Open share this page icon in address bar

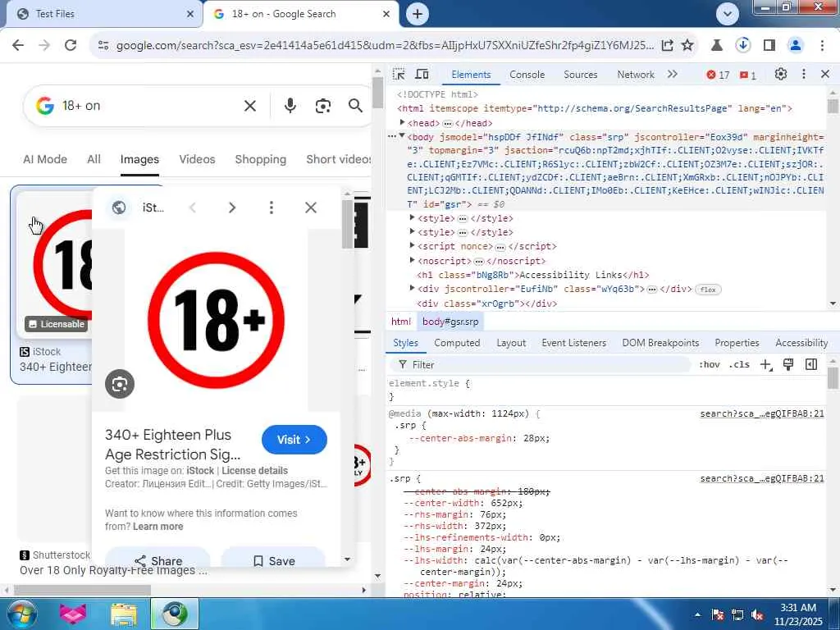[668, 45]
